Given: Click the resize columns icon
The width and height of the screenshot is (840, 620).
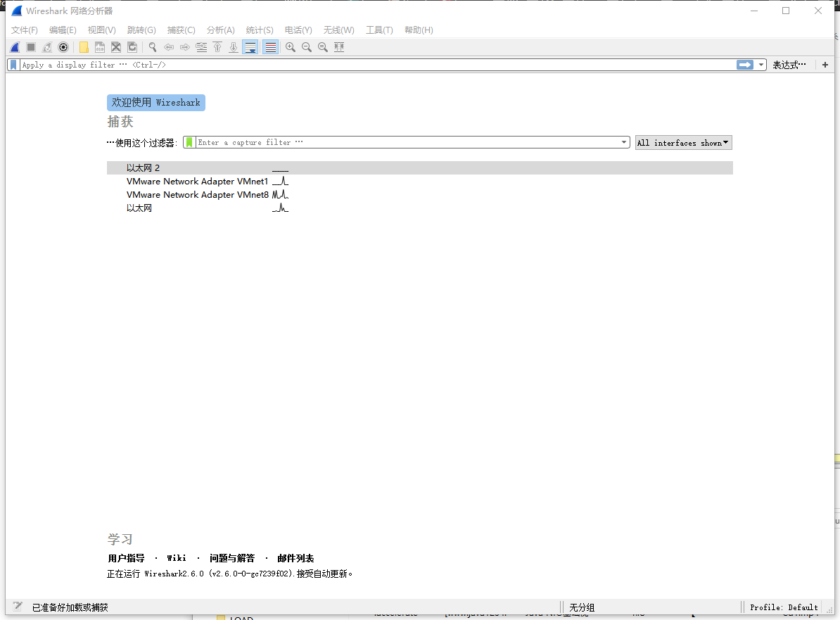Looking at the screenshot, I should click(339, 47).
